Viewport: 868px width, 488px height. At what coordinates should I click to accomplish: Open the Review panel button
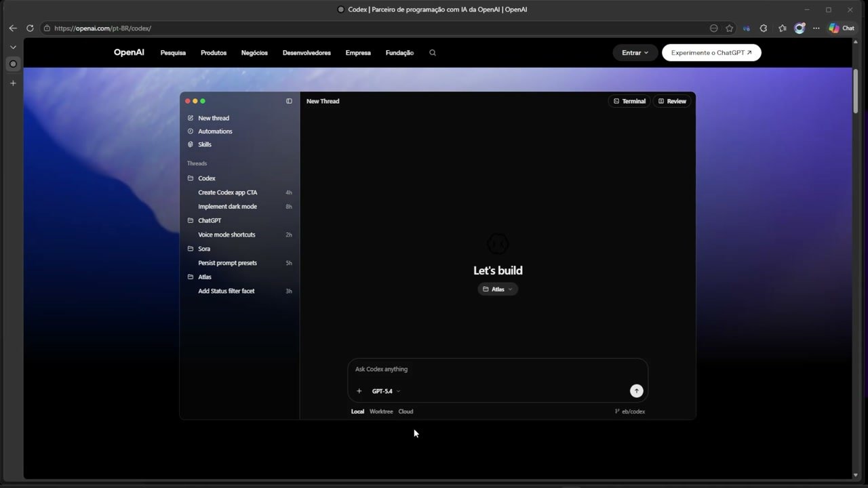coord(672,101)
